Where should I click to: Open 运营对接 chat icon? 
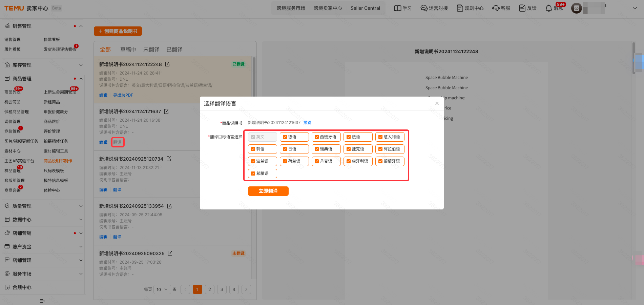(424, 8)
